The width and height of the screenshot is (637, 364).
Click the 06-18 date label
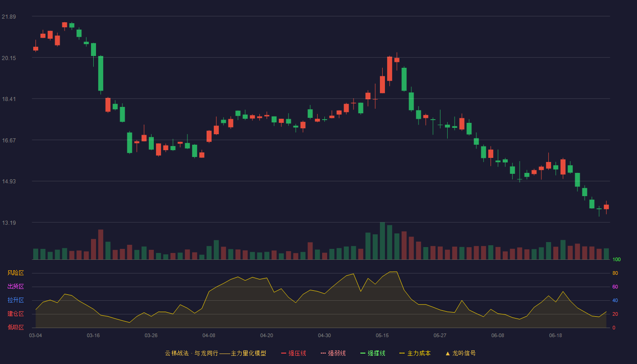(x=556, y=335)
